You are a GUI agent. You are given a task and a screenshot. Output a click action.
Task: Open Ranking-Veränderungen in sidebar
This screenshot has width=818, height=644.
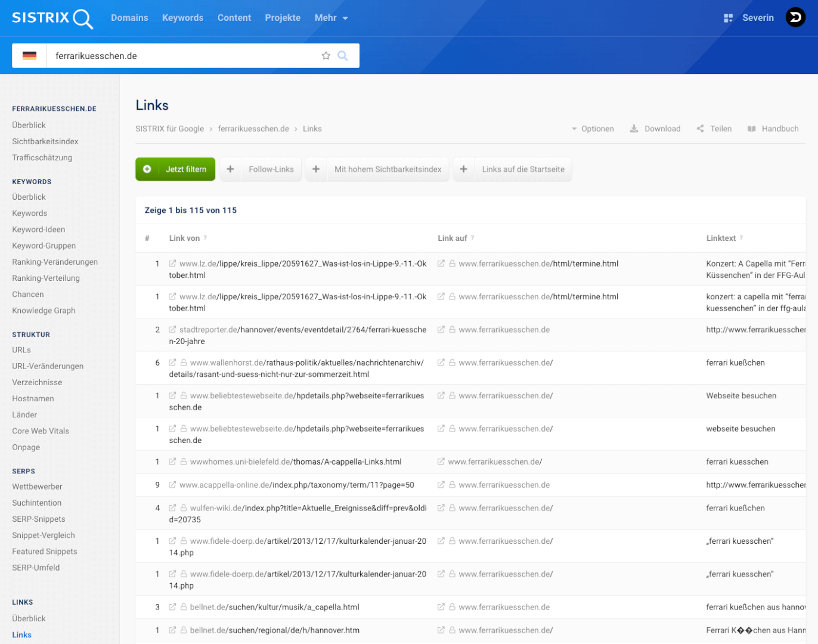55,262
